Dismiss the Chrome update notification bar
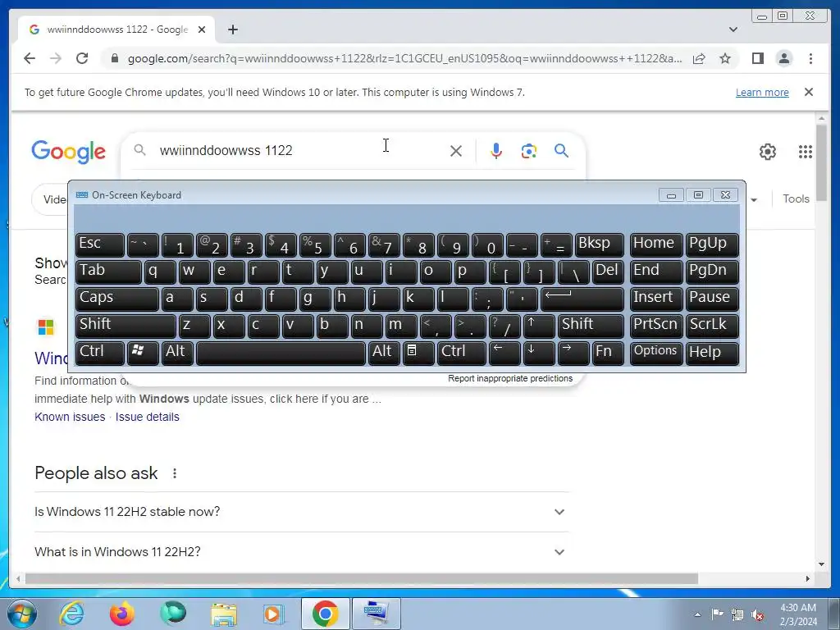 [809, 92]
